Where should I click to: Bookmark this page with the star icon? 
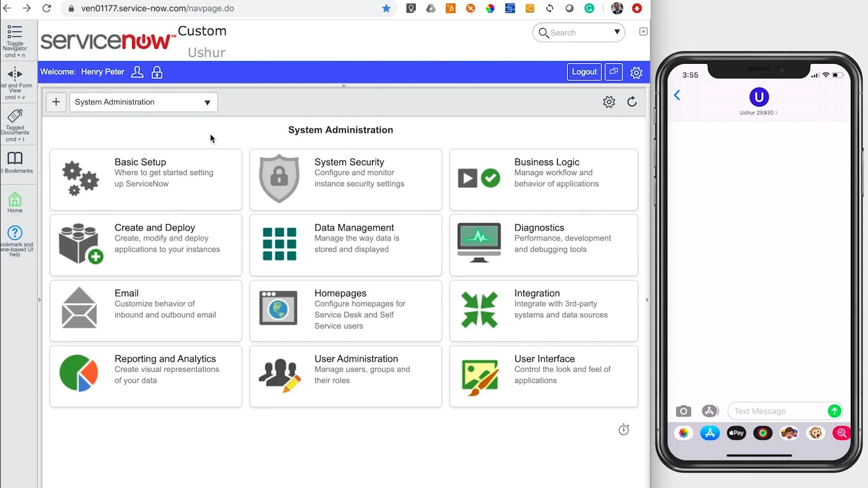(386, 8)
